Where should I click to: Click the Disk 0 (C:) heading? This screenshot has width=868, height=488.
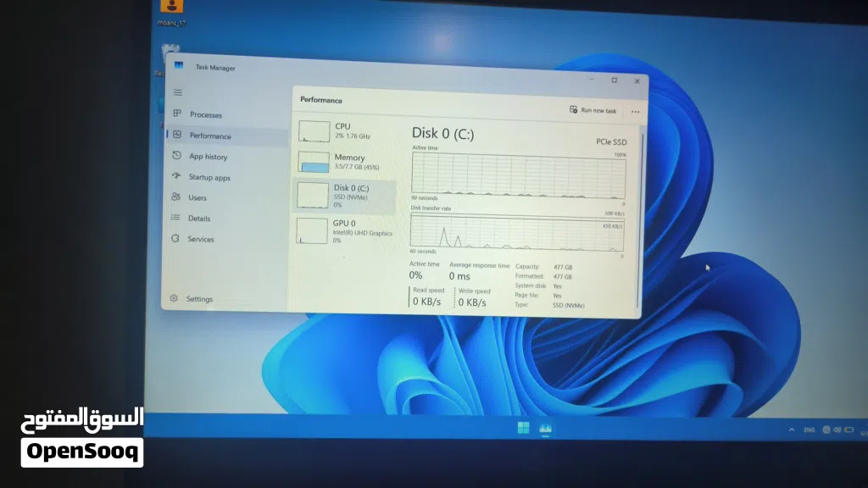442,133
